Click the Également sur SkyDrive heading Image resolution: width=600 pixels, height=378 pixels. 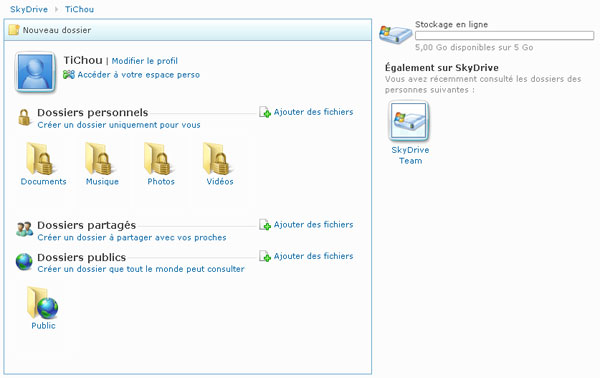[442, 68]
